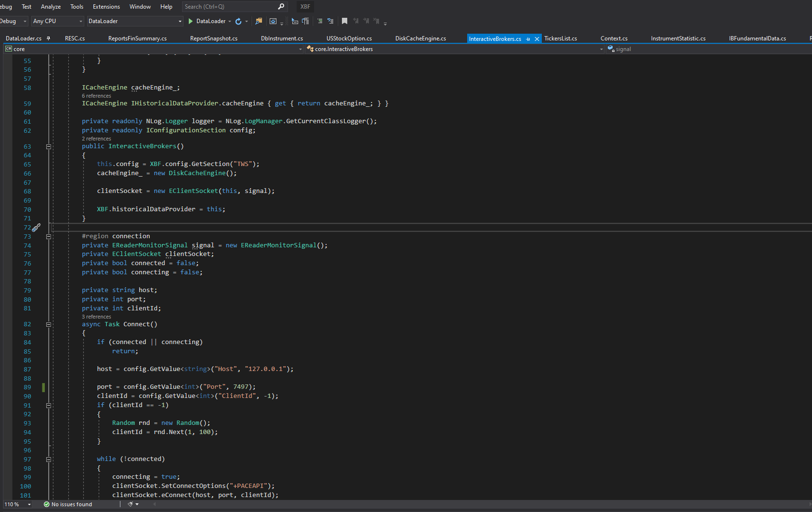Open the code cleanup profile dropdown arrow
This screenshot has height=512, width=812.
[x=137, y=504]
